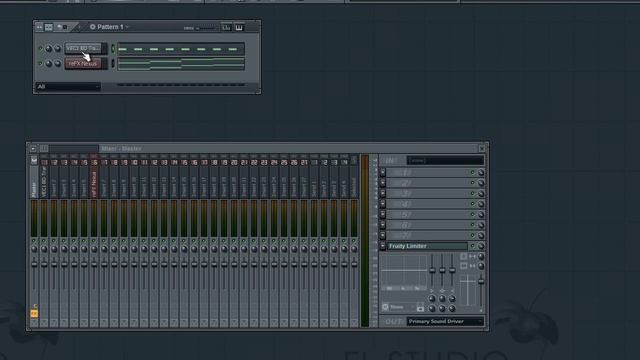Mute the reFX Nexus mixer track LED
Viewport: 640px width, 360px height.
[x=94, y=241]
